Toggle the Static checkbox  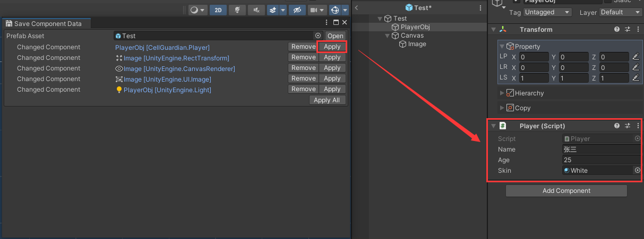[608, 2]
